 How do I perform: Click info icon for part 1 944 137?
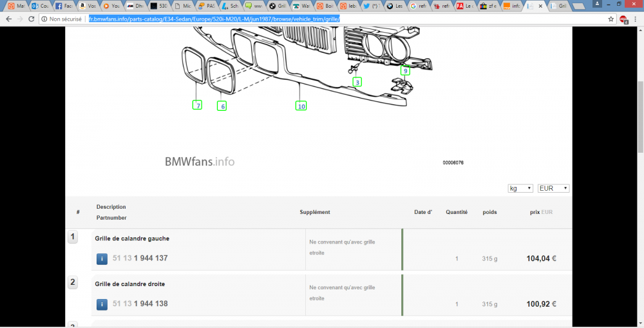coord(102,259)
